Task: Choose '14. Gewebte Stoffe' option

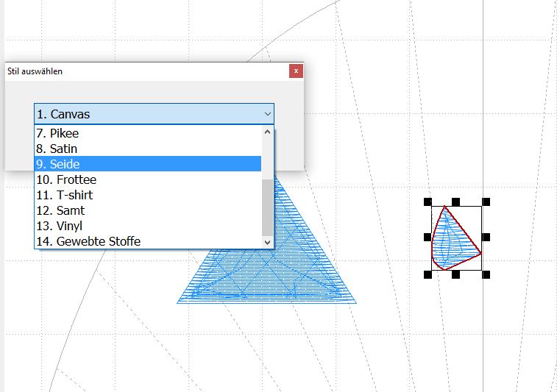Action: point(148,241)
